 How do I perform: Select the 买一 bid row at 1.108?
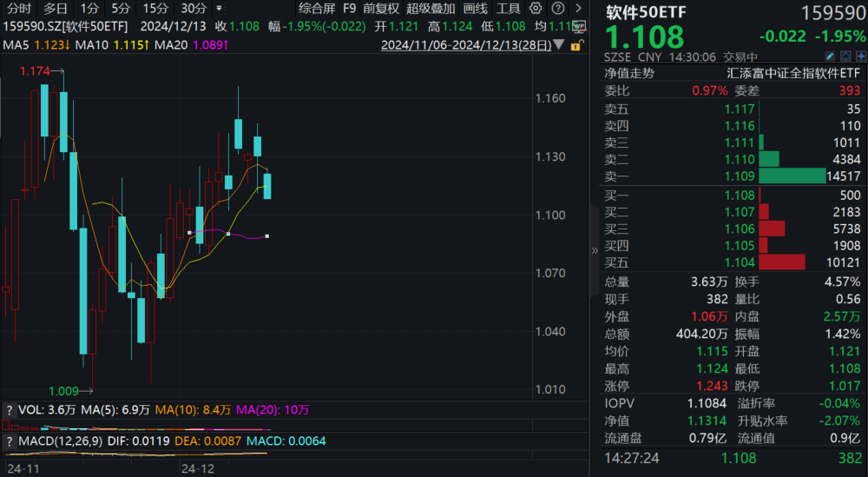pos(733,195)
